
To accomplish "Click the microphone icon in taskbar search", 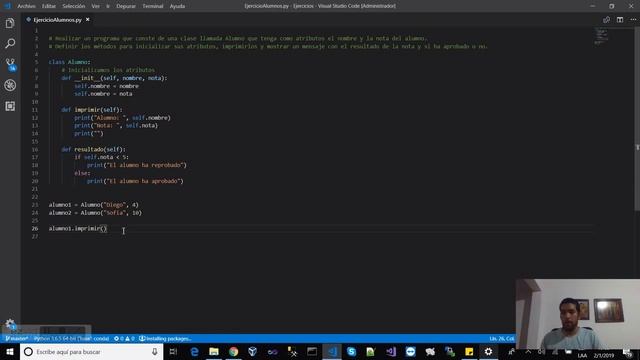I will (x=155, y=351).
